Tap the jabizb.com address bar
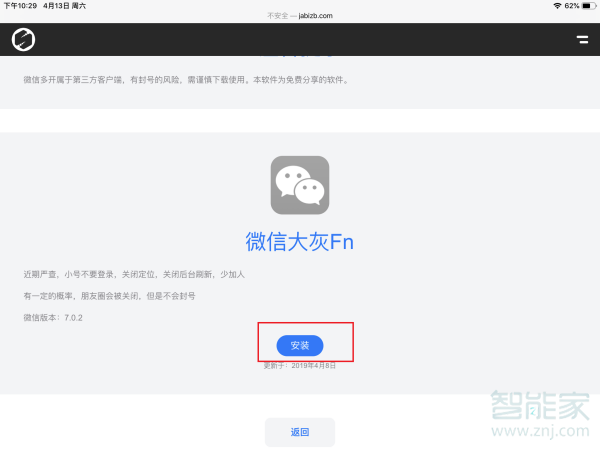The height and width of the screenshot is (450, 600). [300, 16]
